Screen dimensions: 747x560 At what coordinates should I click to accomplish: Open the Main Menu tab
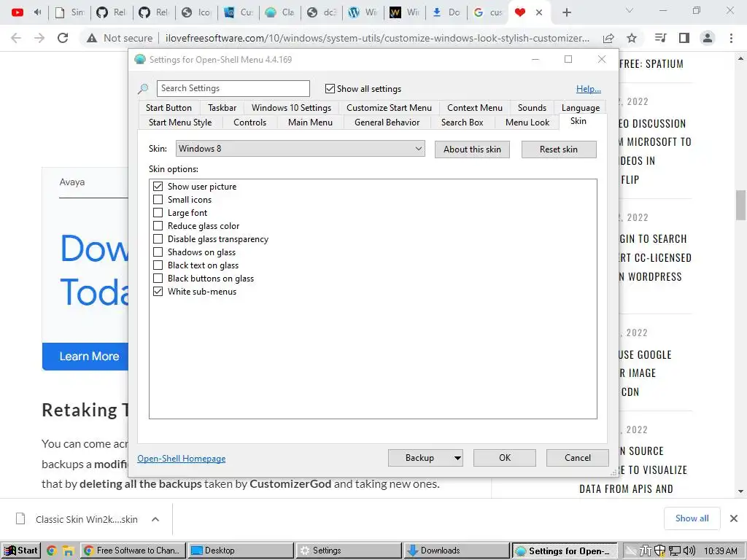(x=310, y=122)
